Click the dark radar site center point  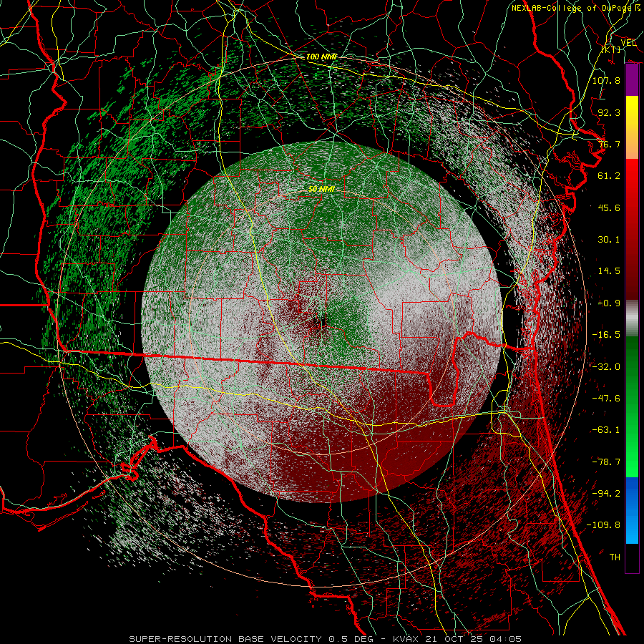[321, 321]
